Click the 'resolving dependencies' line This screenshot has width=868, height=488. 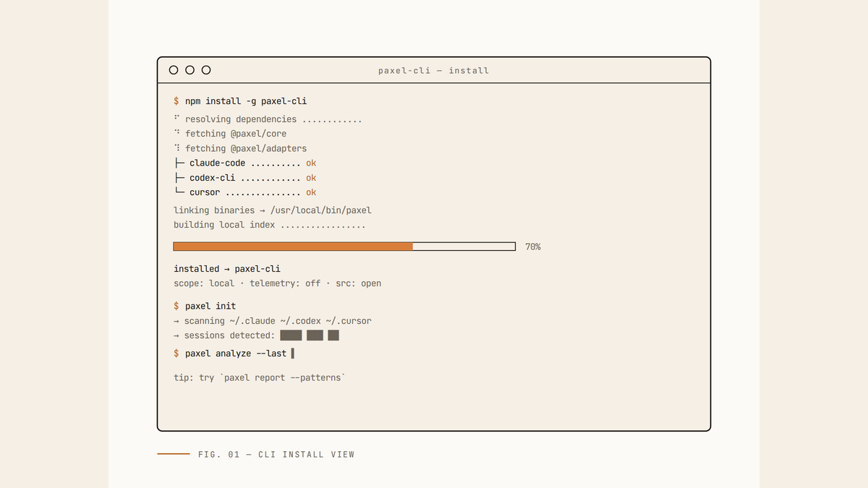click(x=268, y=119)
